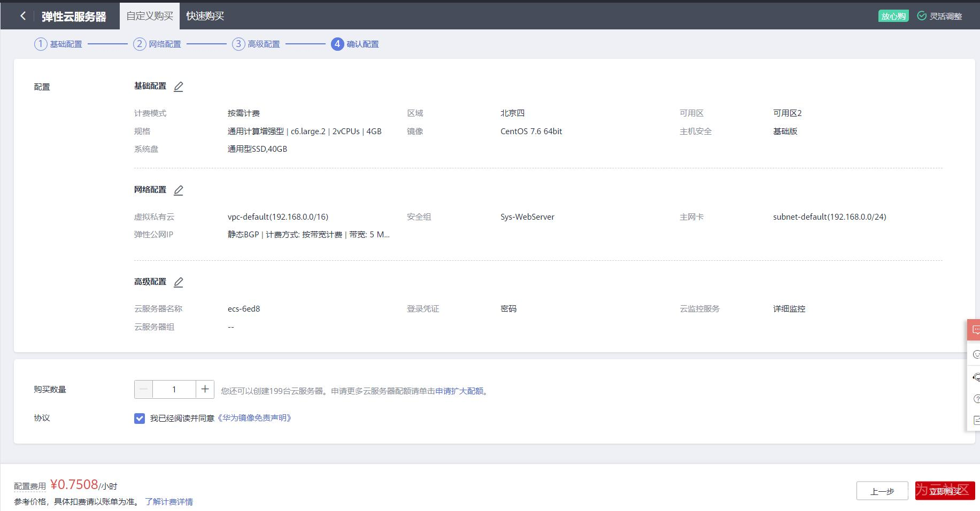
Task: Decrease purchase quantity with the minus button
Action: [143, 390]
